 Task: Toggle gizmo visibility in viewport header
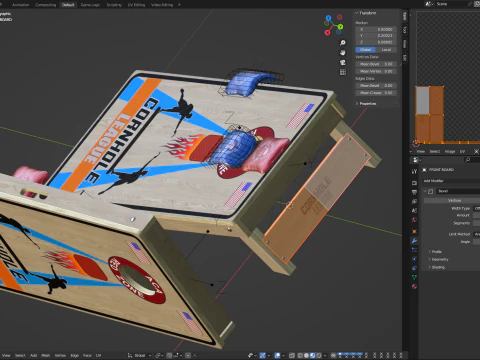262,355
